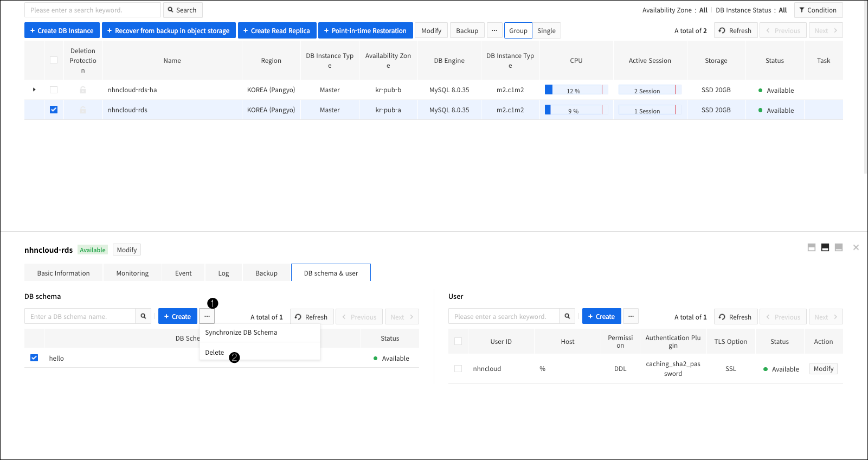Click Next in instance list pagination
Screen dimensions: 868x460
click(826, 30)
